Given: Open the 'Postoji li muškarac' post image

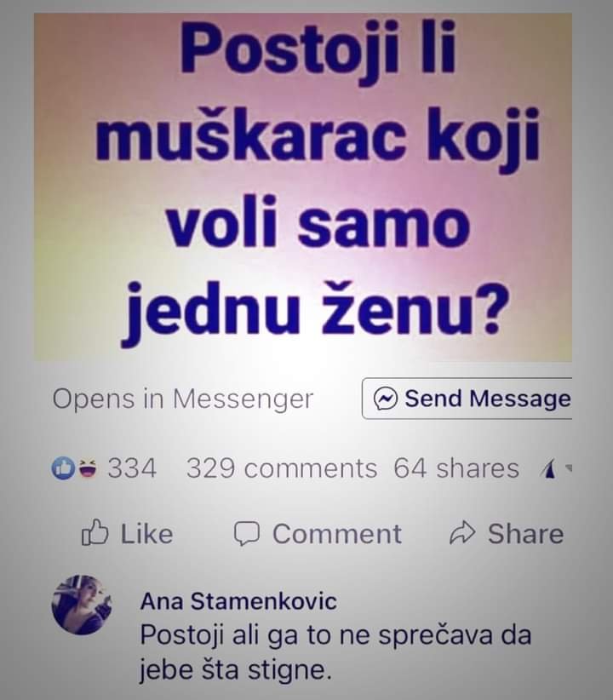Looking at the screenshot, I should coord(303,187).
